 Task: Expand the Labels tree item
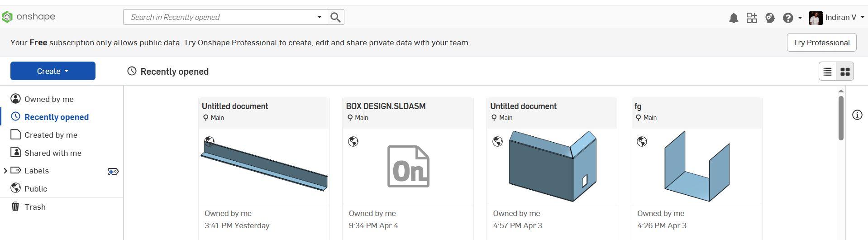(5, 171)
